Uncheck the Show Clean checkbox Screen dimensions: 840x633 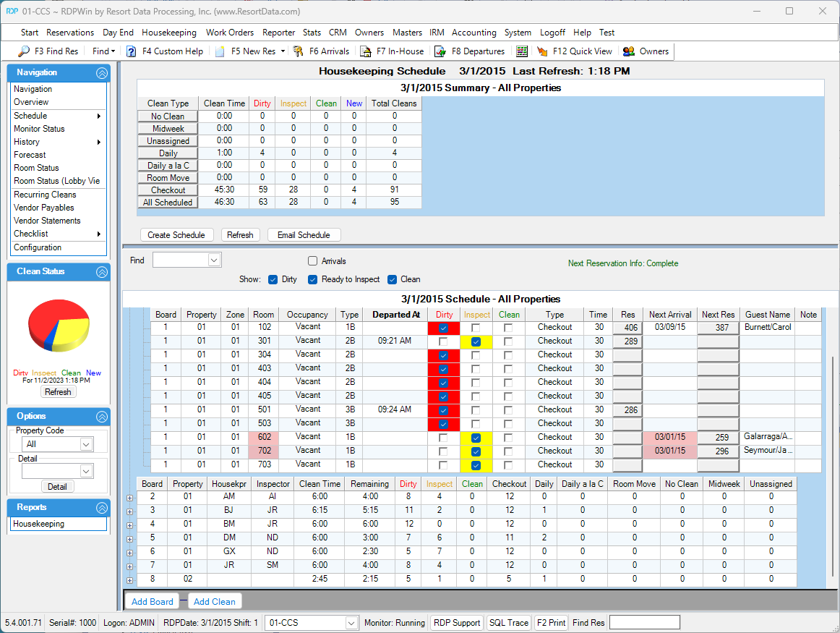[392, 279]
